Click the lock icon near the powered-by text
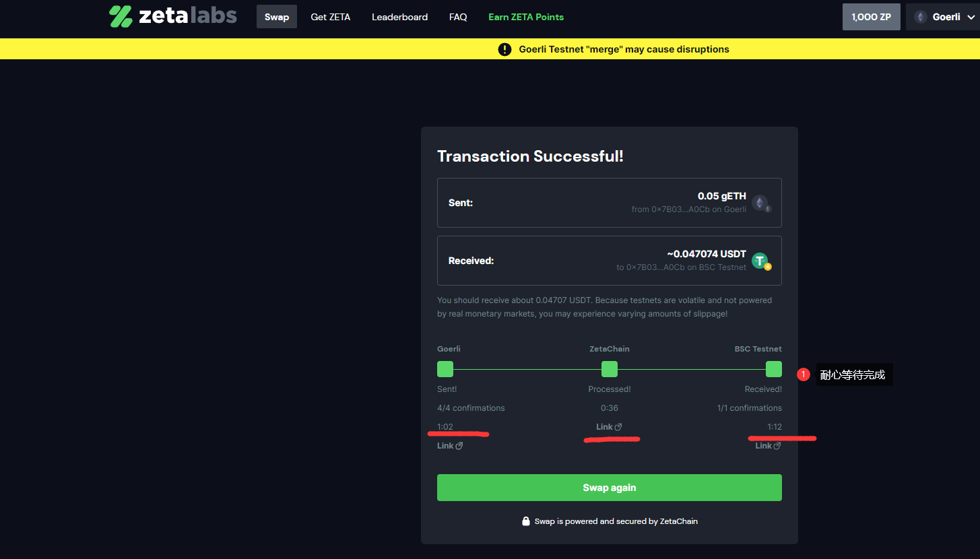Image resolution: width=980 pixels, height=559 pixels. [x=526, y=521]
